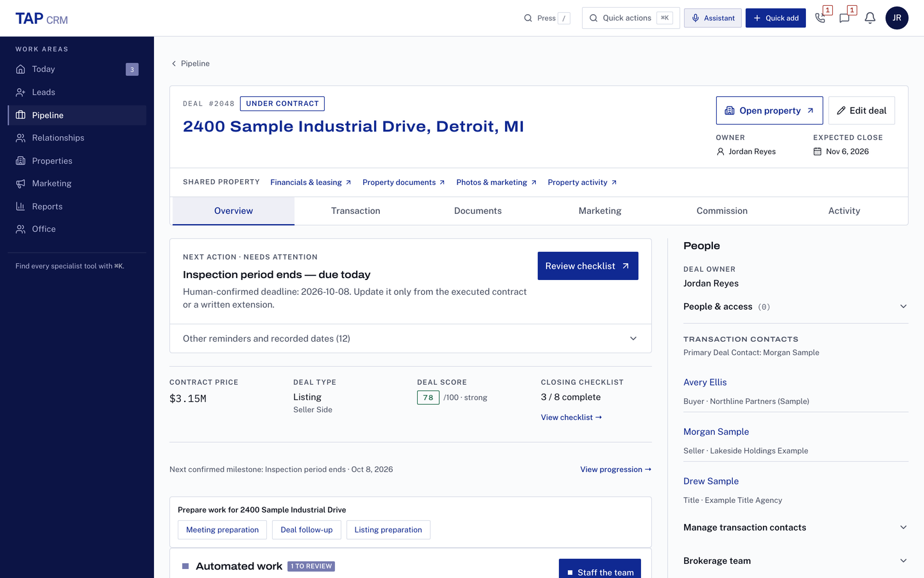Click owner Jordan Reyes in header

[x=752, y=152]
